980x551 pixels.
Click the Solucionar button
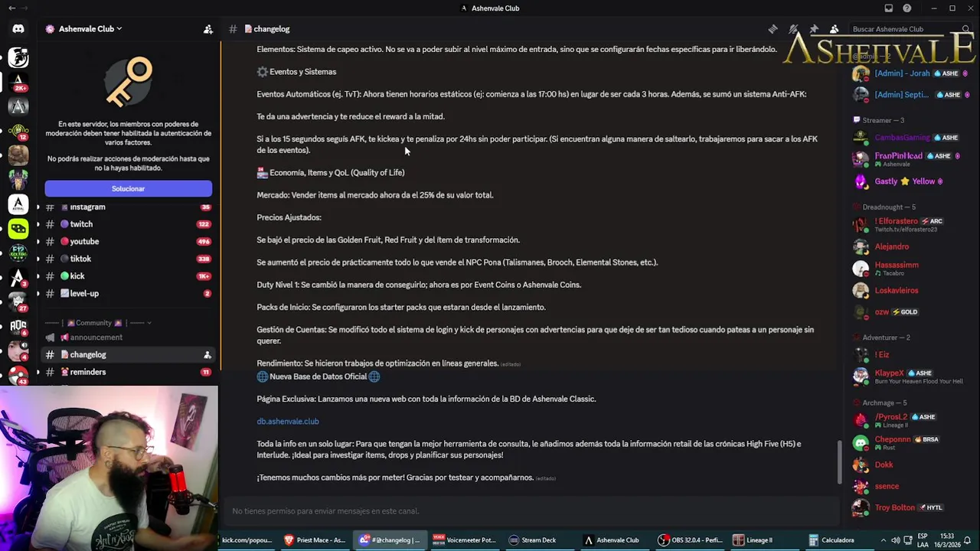pos(128,189)
